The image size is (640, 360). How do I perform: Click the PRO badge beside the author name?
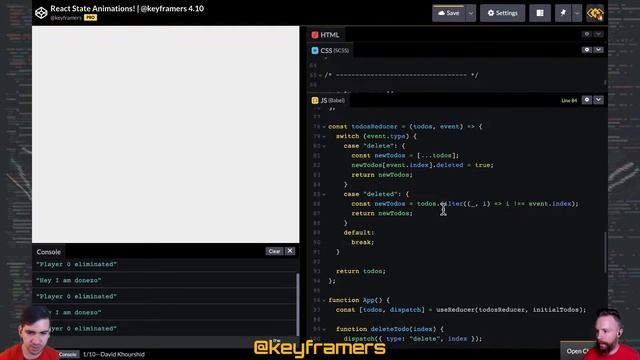pos(90,18)
